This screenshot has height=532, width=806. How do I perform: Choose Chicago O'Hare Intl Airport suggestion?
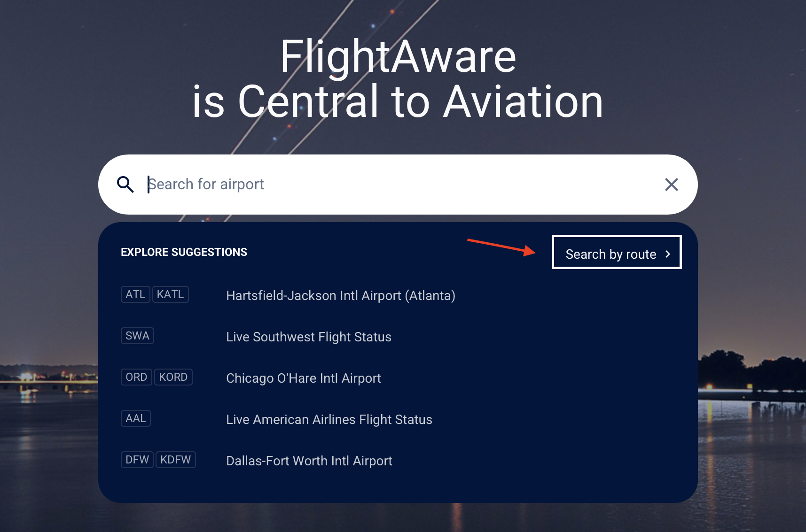pos(303,378)
